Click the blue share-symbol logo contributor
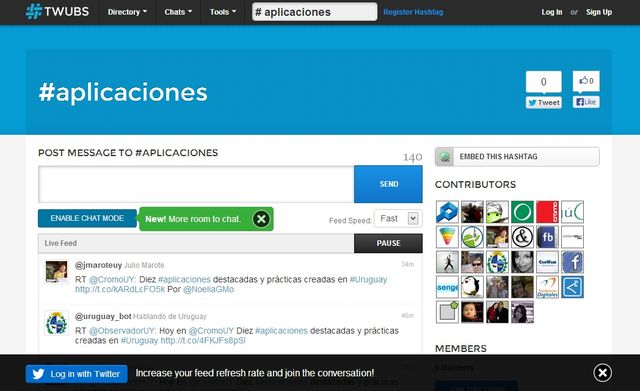Image resolution: width=640 pixels, height=391 pixels. [572, 287]
